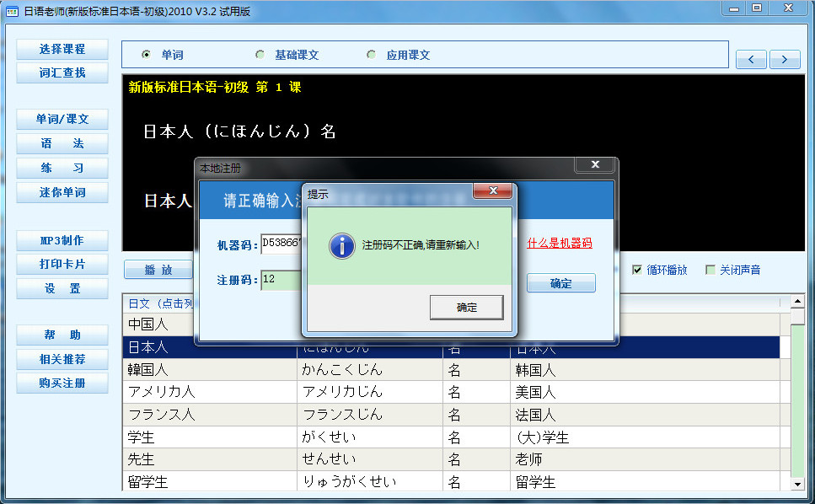
Task: Toggle the 关闭声音 checkbox
Action: coord(710,270)
